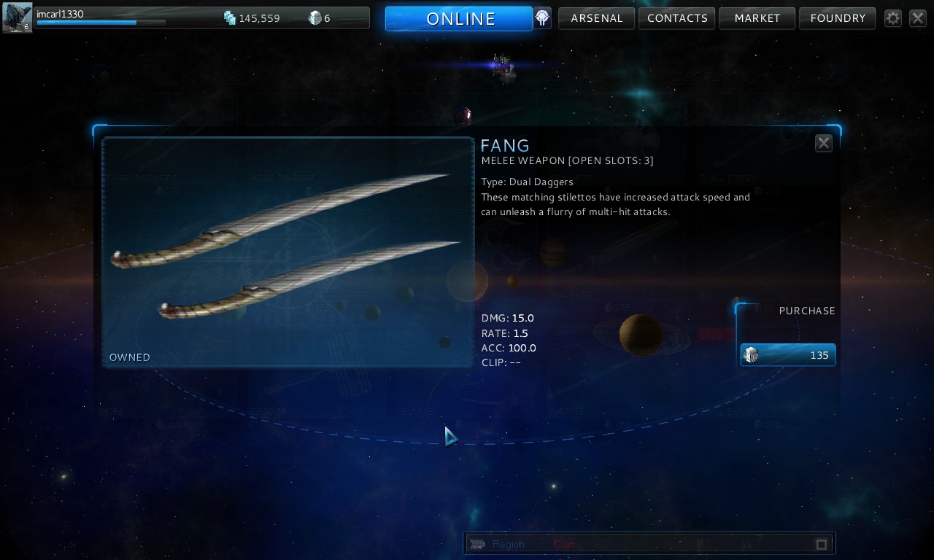Toggle the ONLINE status button
Viewport: 934px width, 560px height.
point(459,18)
